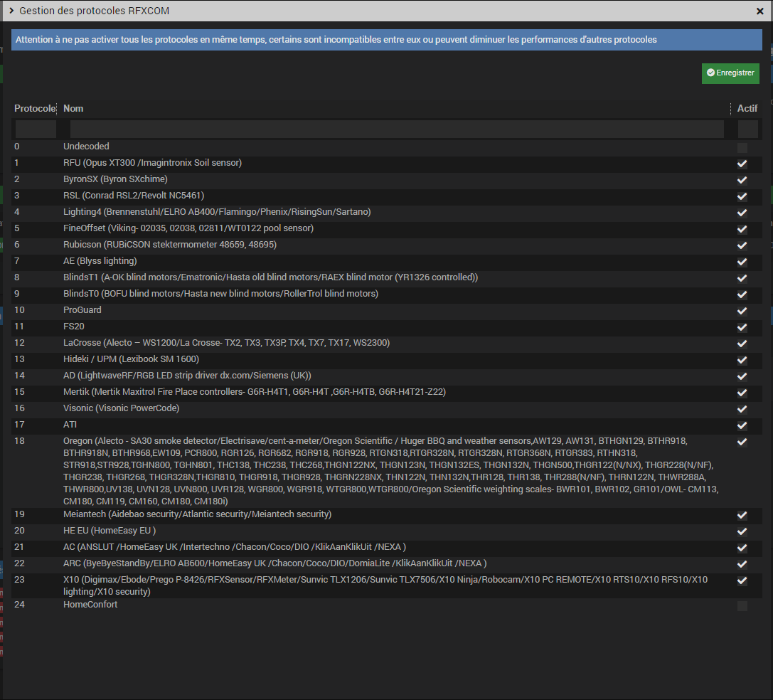Focus the Actif filter input field

point(747,129)
